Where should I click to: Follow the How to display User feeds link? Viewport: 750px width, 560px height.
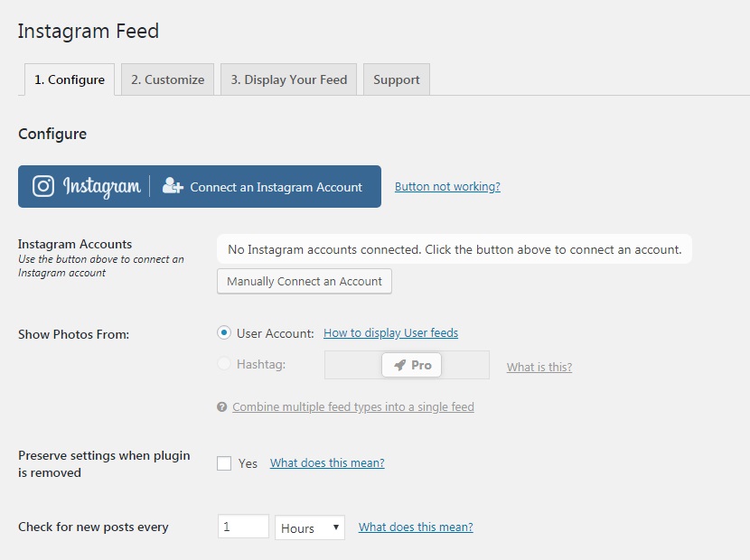point(390,333)
